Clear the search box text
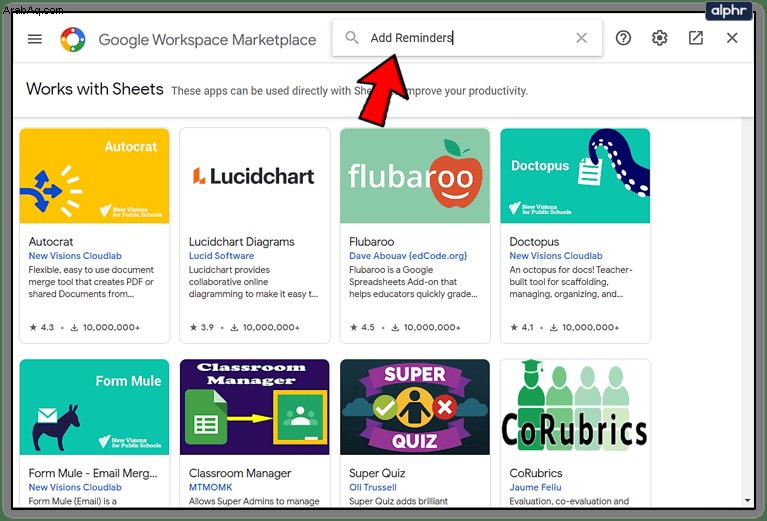This screenshot has width=767, height=521. click(581, 38)
